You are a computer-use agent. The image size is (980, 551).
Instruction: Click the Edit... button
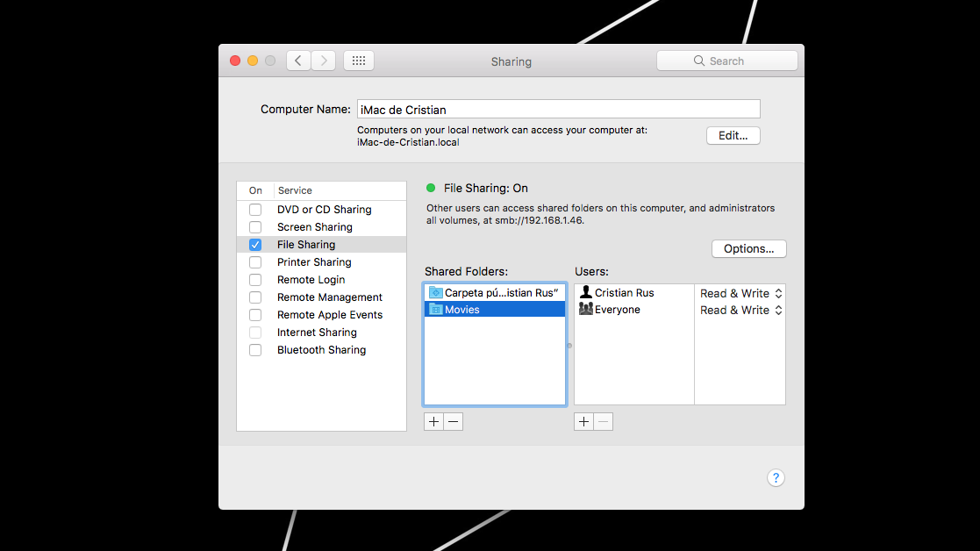[733, 136]
